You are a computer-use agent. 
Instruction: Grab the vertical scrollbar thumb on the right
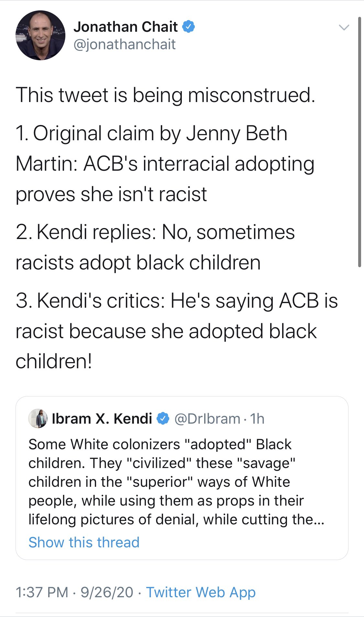pyautogui.click(x=359, y=142)
